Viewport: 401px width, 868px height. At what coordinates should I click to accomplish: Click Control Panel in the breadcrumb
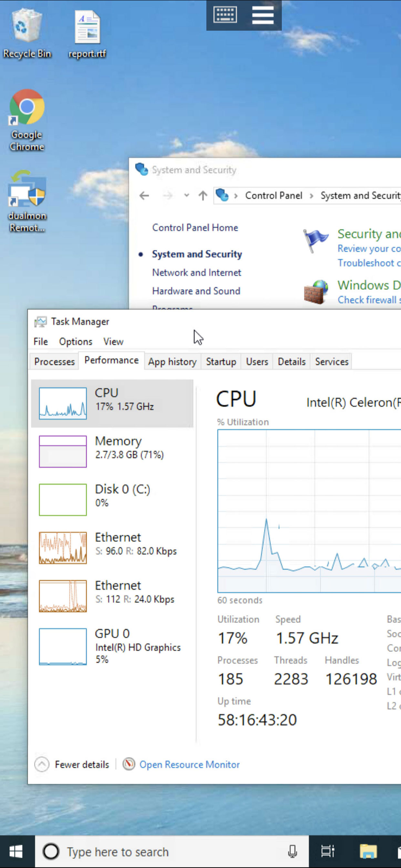tap(273, 195)
